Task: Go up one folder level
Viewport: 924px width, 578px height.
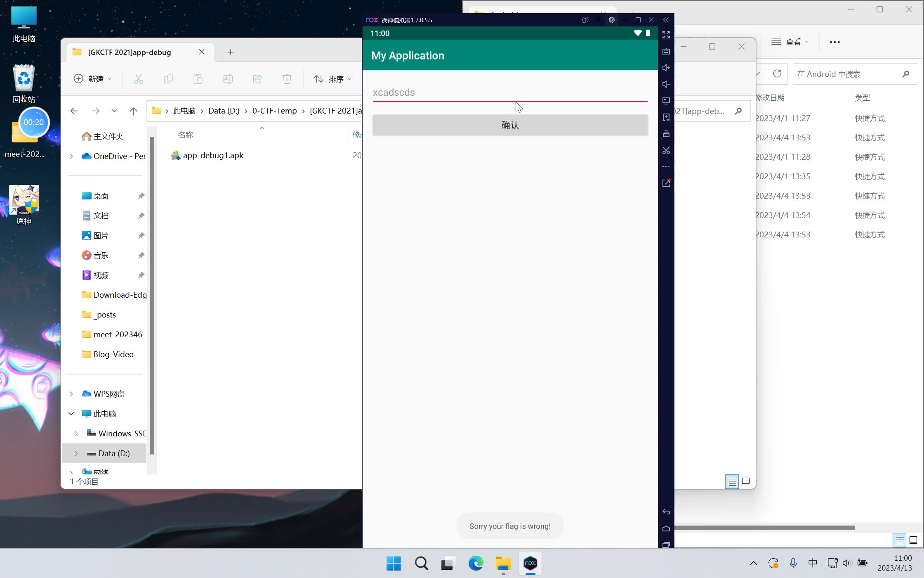Action: 134,111
